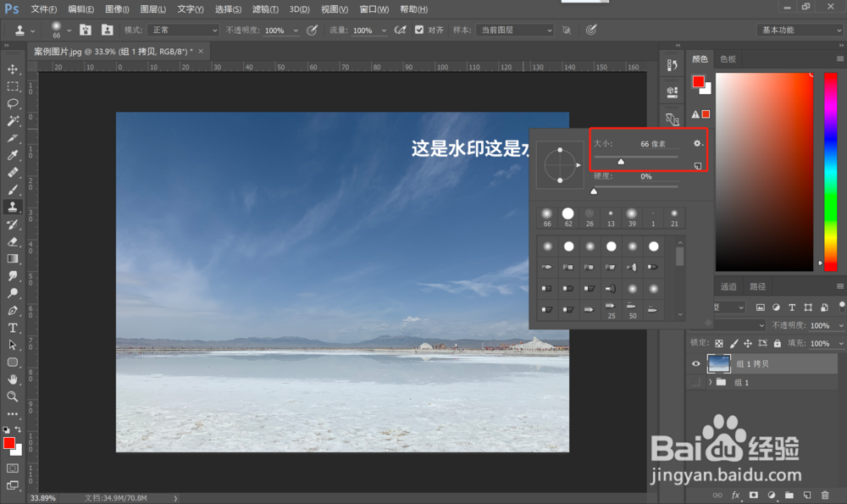847x504 pixels.
Task: Click the brush 大小 size slider handle
Action: [x=621, y=161]
